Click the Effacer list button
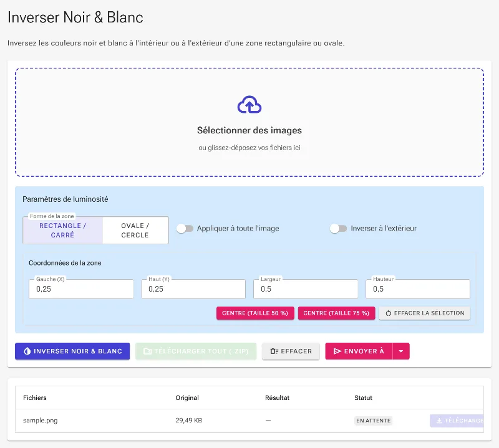The width and height of the screenshot is (499, 448). (x=291, y=351)
